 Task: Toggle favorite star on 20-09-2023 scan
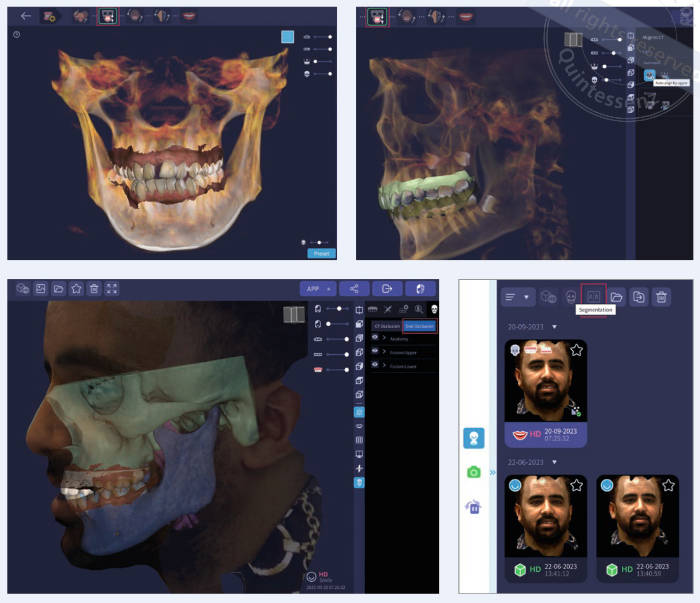(x=576, y=350)
